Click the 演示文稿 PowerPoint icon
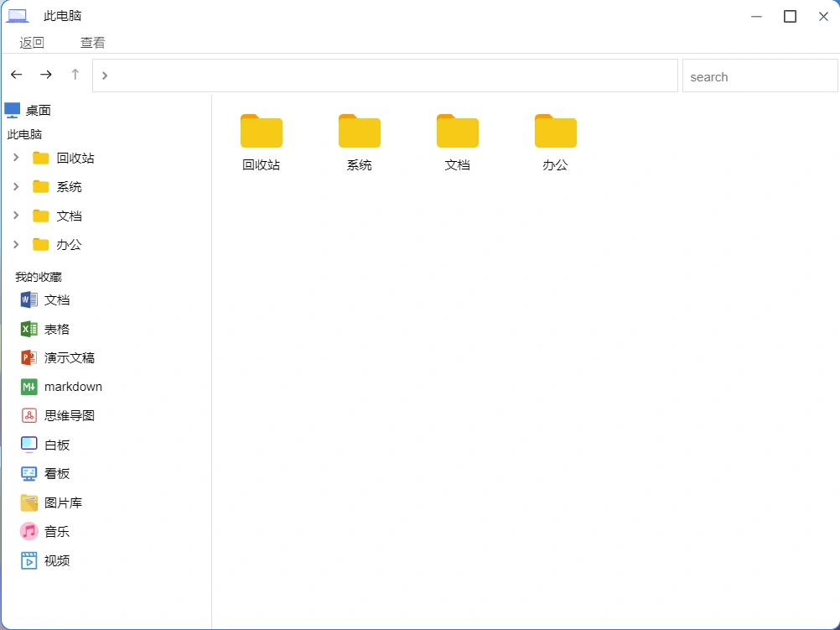840x630 pixels. tap(29, 357)
